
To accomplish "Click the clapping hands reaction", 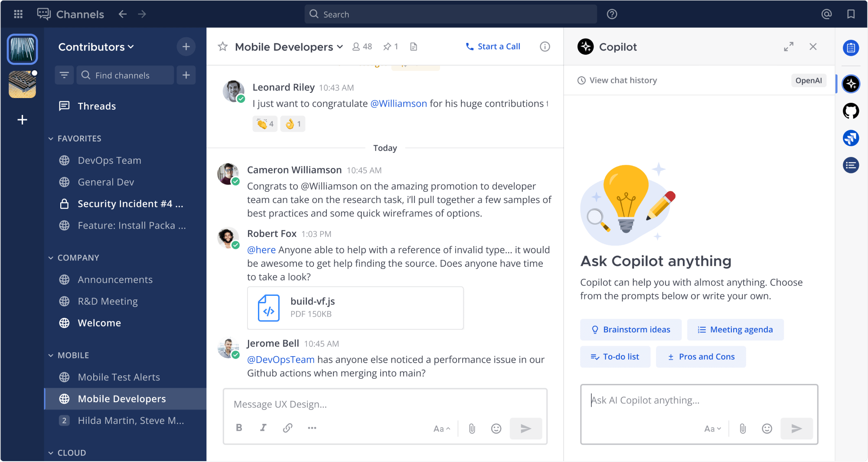I will [265, 124].
